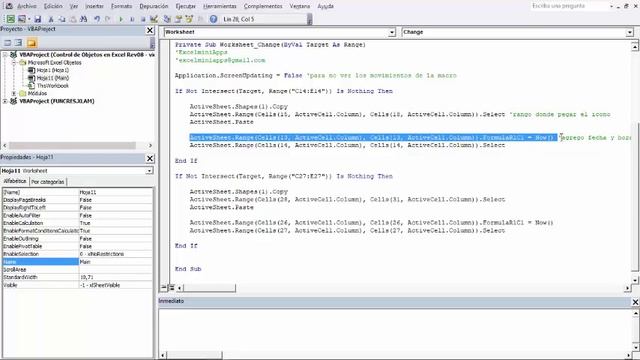Image resolution: width=640 pixels, height=360 pixels.
Task: Switch to the Alfabética tab
Action: 15,181
